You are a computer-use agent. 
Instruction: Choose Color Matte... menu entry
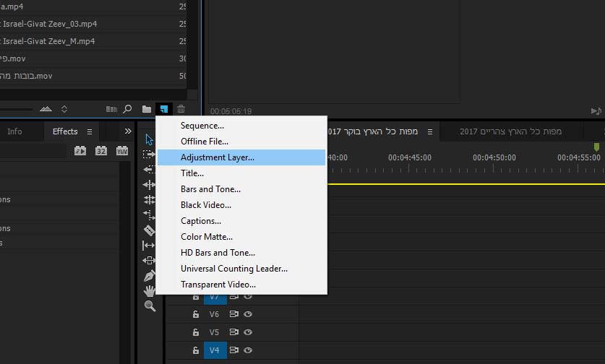tap(241, 237)
